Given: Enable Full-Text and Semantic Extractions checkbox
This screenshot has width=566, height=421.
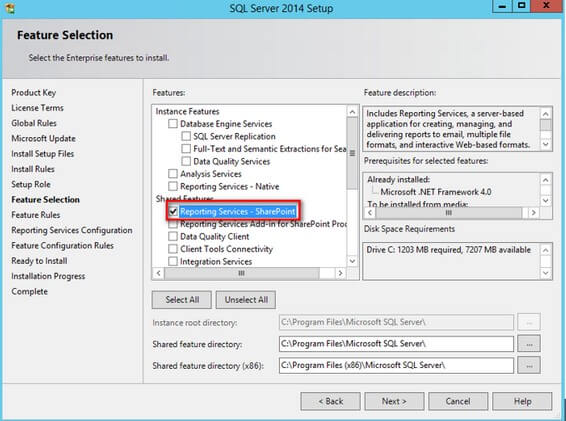Looking at the screenshot, I should click(x=186, y=149).
